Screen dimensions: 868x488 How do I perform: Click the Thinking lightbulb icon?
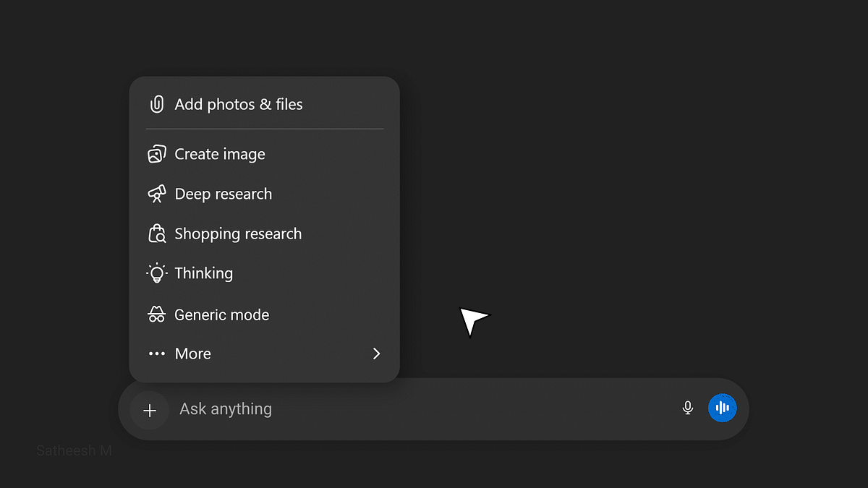157,273
